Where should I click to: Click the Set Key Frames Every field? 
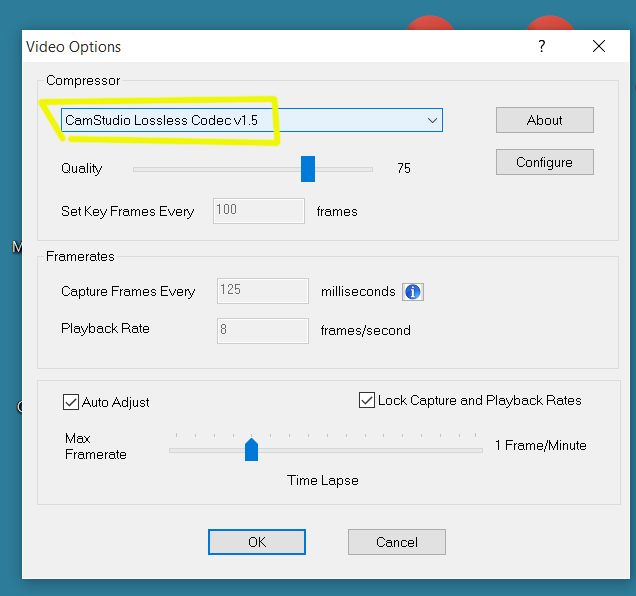[x=258, y=211]
